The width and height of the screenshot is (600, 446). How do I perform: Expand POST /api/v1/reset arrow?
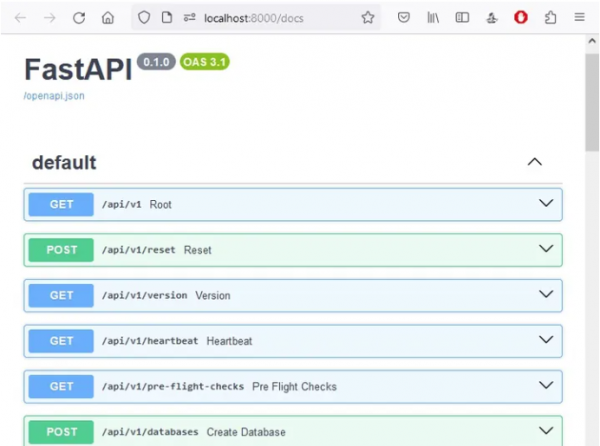coord(546,249)
